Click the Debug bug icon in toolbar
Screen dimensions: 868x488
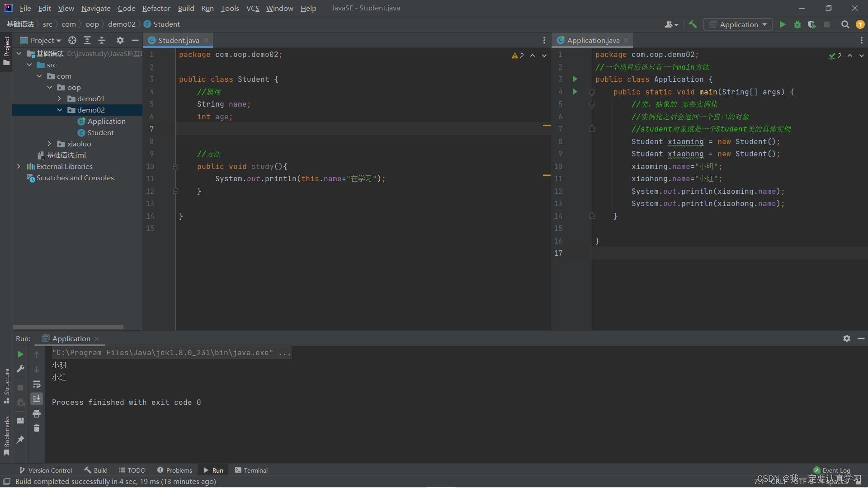(x=797, y=24)
